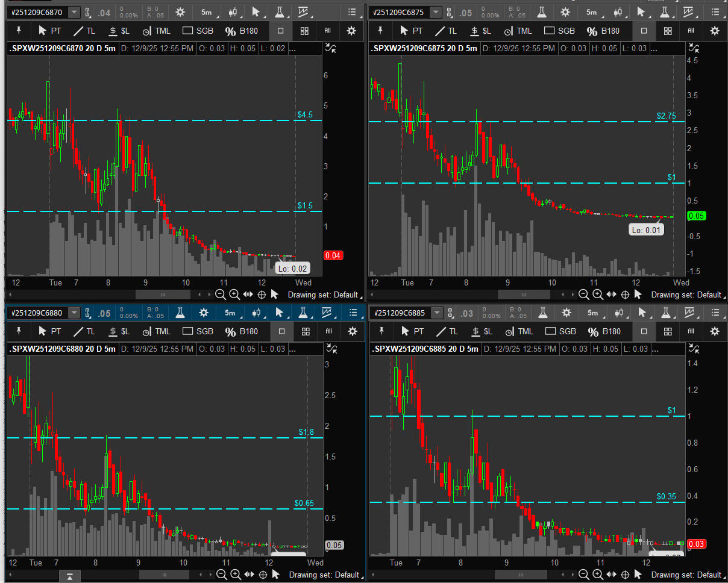The width and height of the screenshot is (728, 583).
Task: Expand the 5m timeframe selector in C6875 chart
Action: pos(593,12)
